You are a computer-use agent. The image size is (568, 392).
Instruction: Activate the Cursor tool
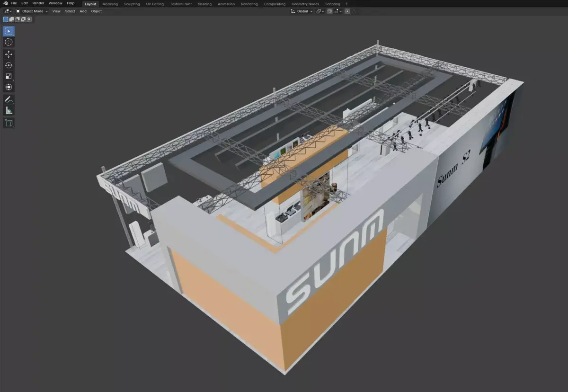tap(9, 42)
